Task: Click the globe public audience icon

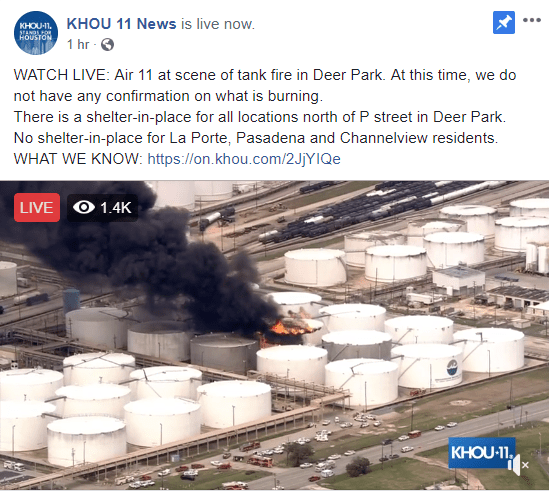Action: [x=107, y=45]
